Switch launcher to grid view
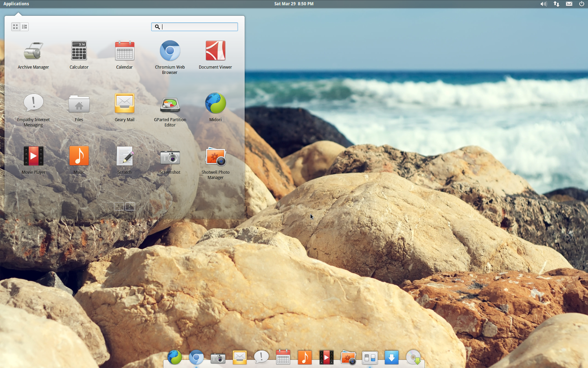This screenshot has width=588, height=368. (15, 26)
